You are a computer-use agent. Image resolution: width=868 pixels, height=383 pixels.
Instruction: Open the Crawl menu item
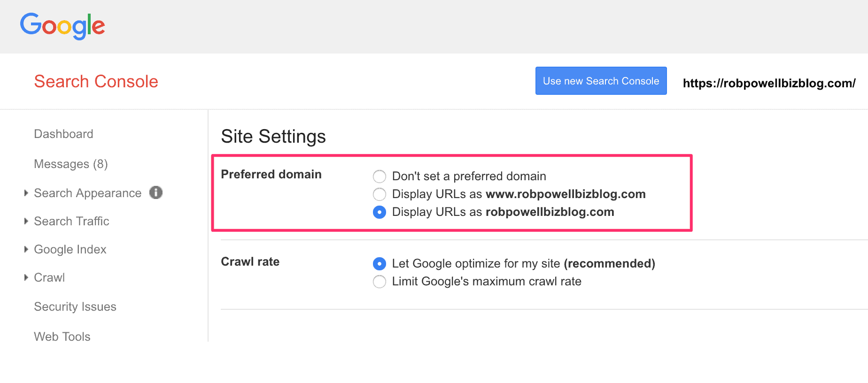pos(49,277)
